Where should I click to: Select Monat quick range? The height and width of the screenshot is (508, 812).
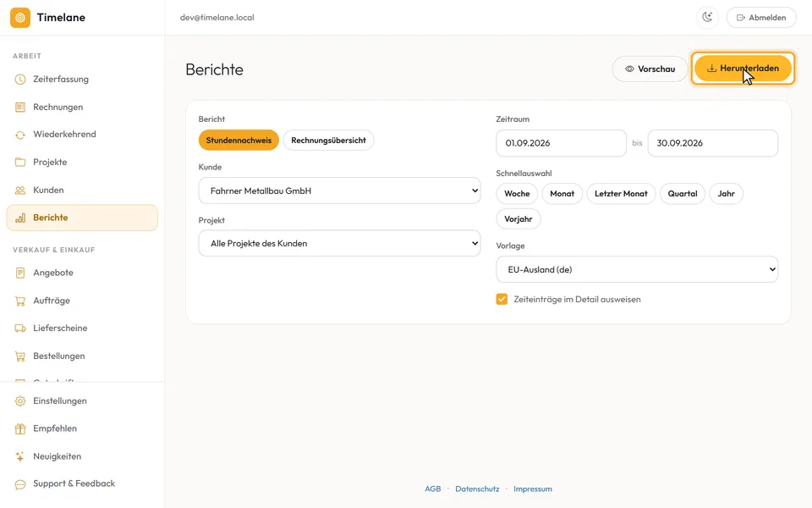[x=562, y=193]
